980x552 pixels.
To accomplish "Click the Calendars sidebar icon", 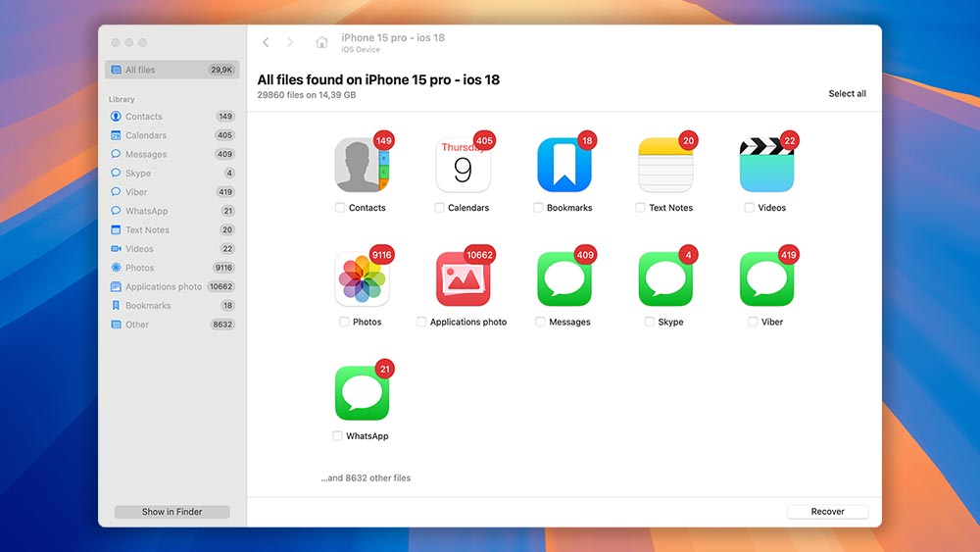I will [116, 135].
